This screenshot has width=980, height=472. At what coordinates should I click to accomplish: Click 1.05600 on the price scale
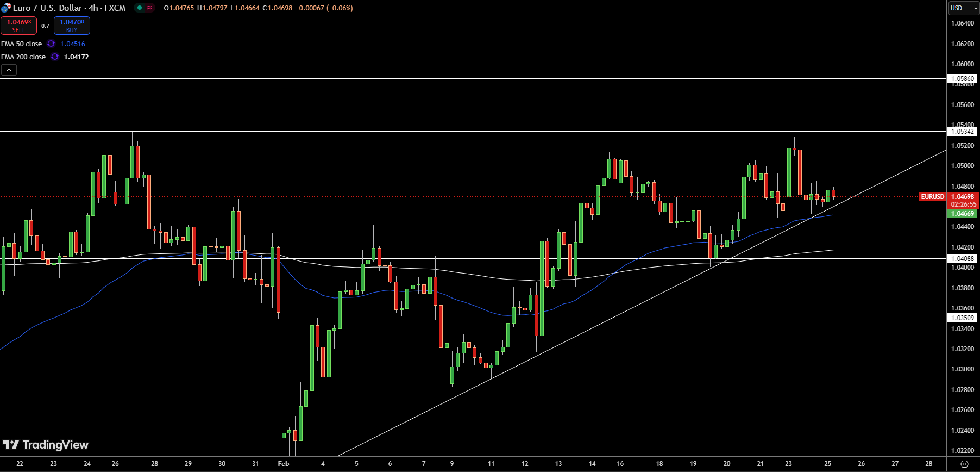(x=963, y=105)
